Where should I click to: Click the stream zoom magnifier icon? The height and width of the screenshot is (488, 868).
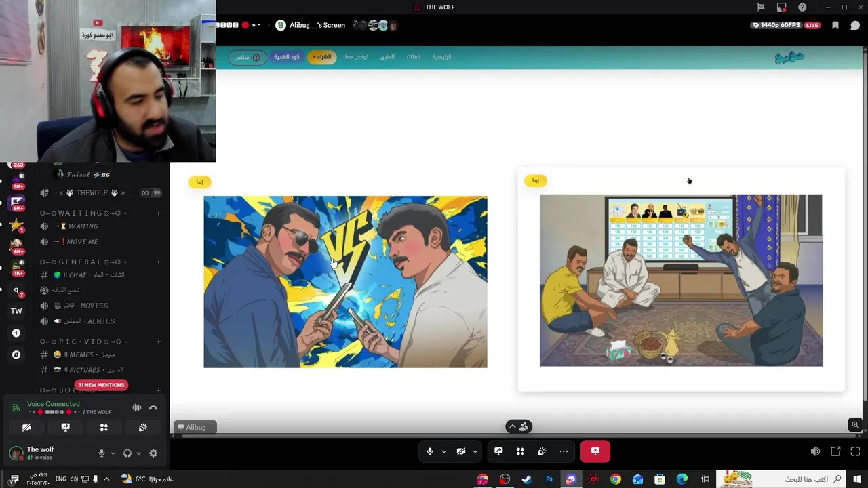pos(855,425)
